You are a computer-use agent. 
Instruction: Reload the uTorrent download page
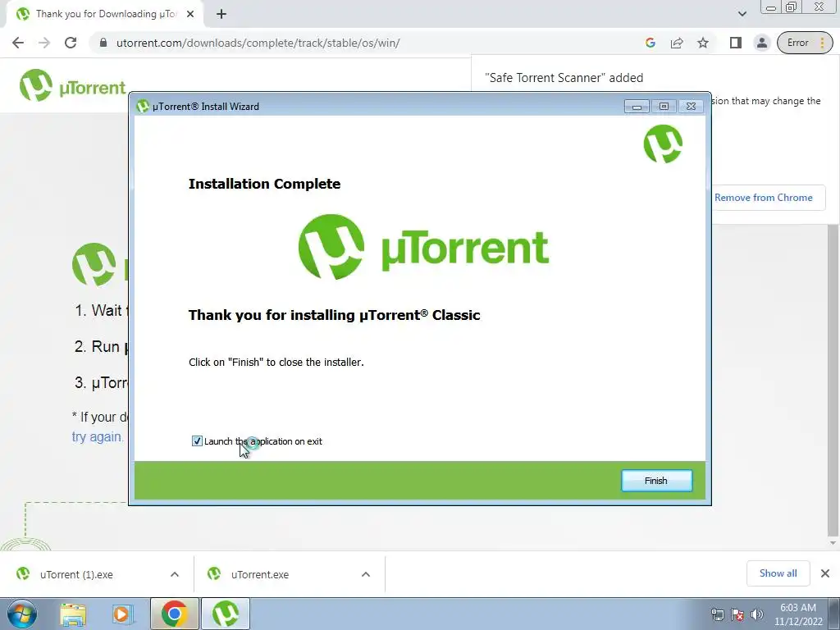coord(71,43)
